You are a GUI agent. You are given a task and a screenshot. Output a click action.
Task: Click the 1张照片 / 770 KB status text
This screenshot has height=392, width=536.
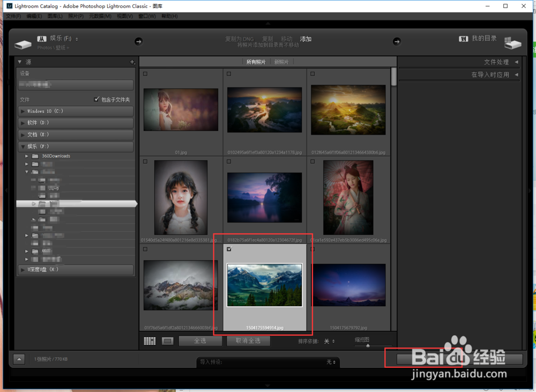(51, 359)
